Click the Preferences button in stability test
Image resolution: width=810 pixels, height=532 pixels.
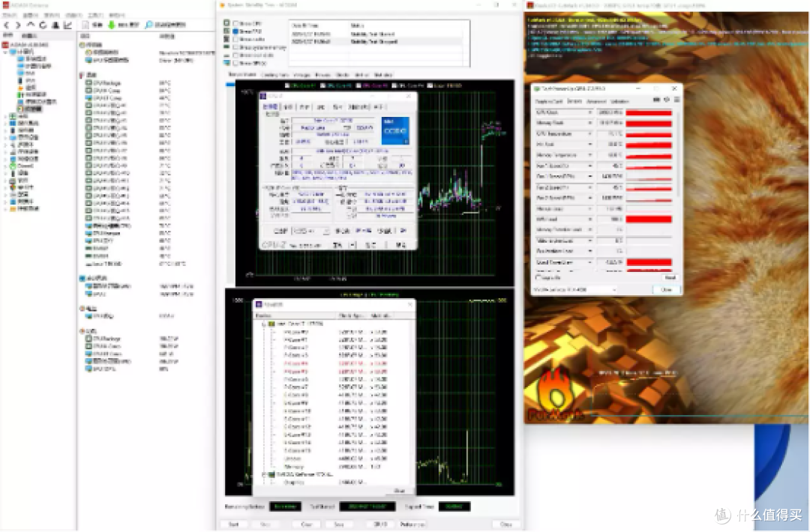[x=412, y=524]
